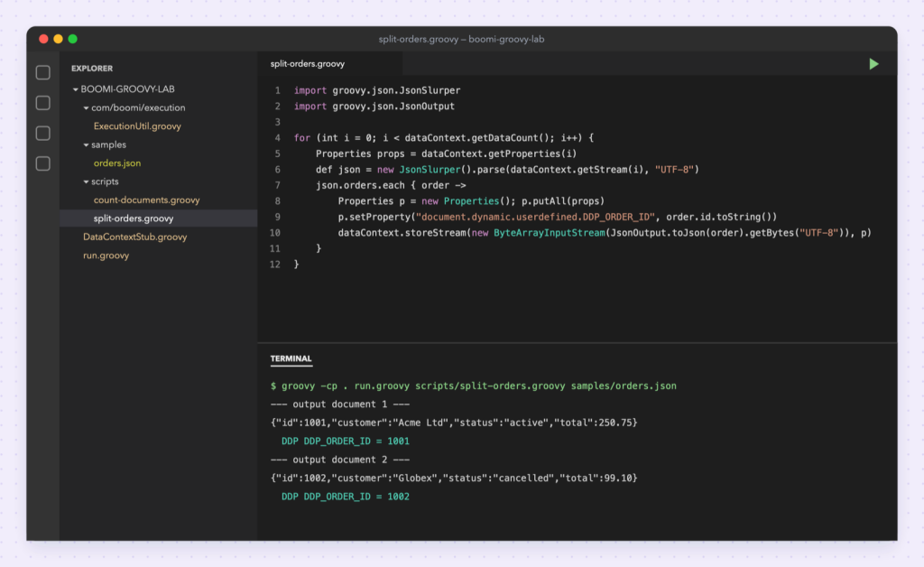This screenshot has width=924, height=567.
Task: Open ExecutionUtil.groovy in the explorer
Action: 137,126
